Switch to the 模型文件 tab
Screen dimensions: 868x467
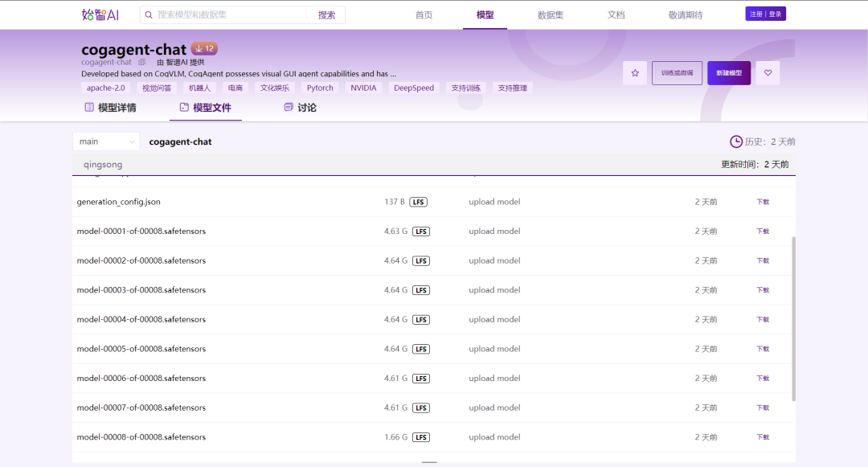[x=206, y=108]
